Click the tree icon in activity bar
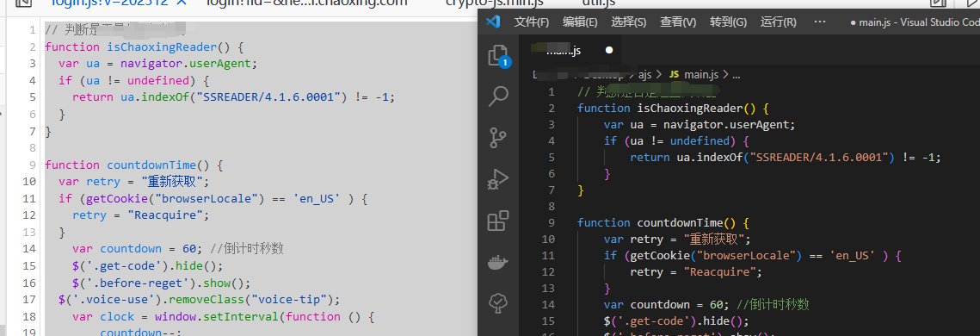The width and height of the screenshot is (980, 336). 498,303
